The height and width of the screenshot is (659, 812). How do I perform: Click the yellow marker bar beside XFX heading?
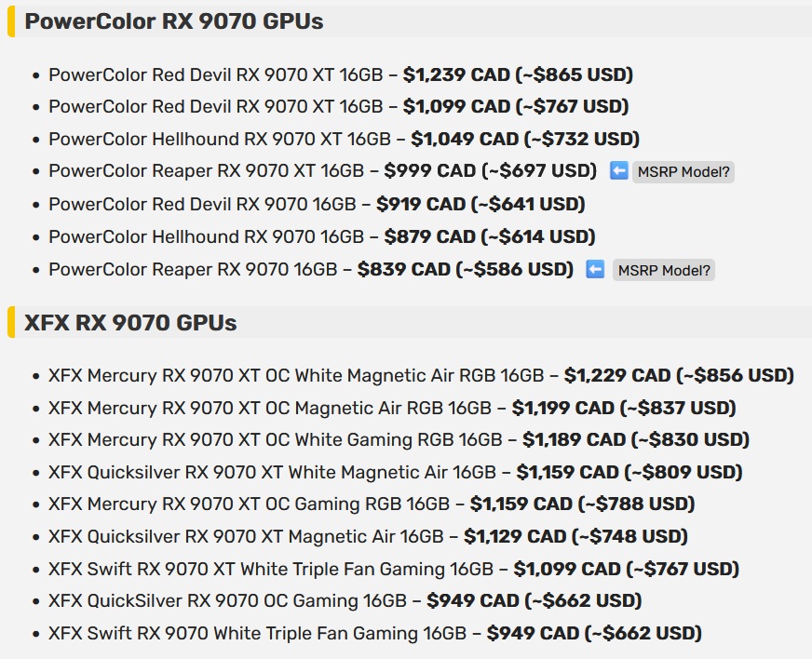tap(11, 322)
